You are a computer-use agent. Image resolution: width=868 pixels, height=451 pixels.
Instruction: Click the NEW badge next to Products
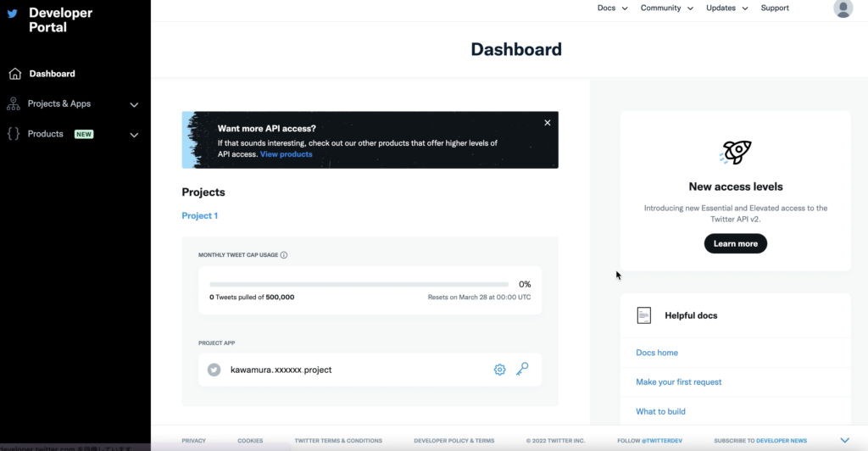coord(84,134)
